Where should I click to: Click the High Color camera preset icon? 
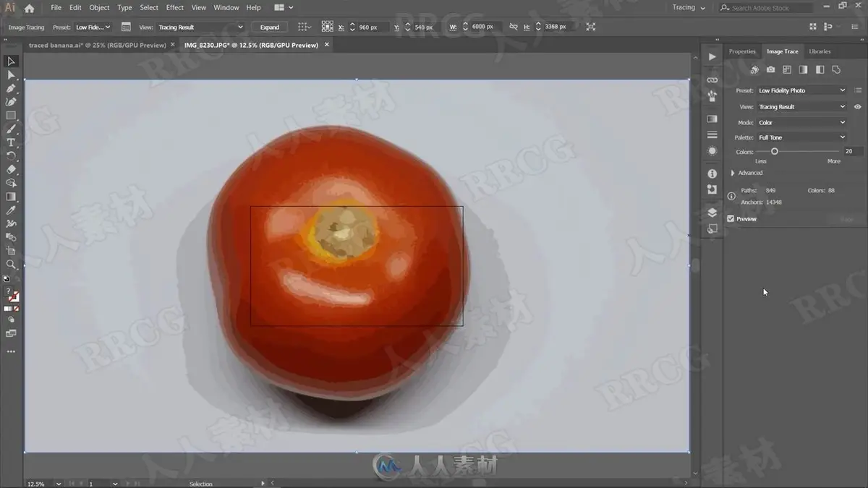click(x=770, y=70)
